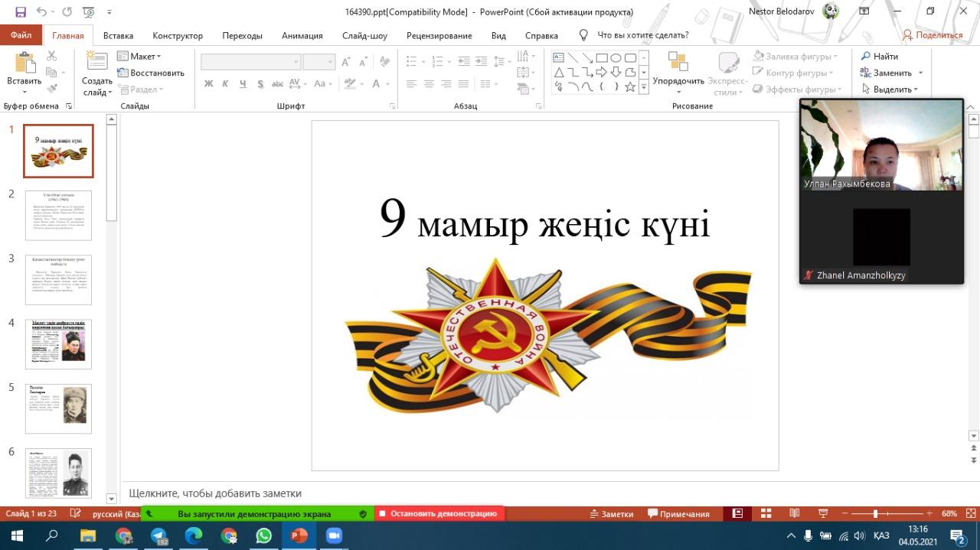Image resolution: width=980 pixels, height=550 pixels.
Task: Click the Format Painter brush icon
Action: click(52, 89)
